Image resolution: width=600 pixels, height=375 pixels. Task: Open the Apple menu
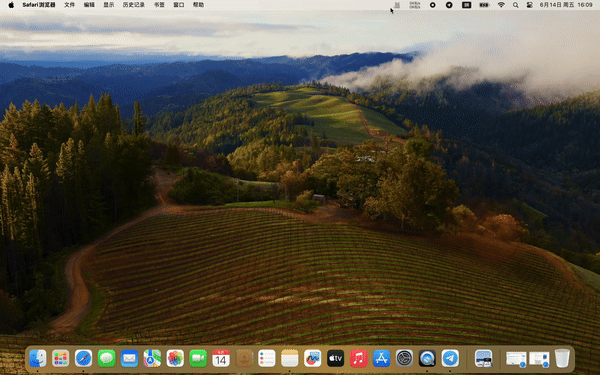pyautogui.click(x=11, y=5)
